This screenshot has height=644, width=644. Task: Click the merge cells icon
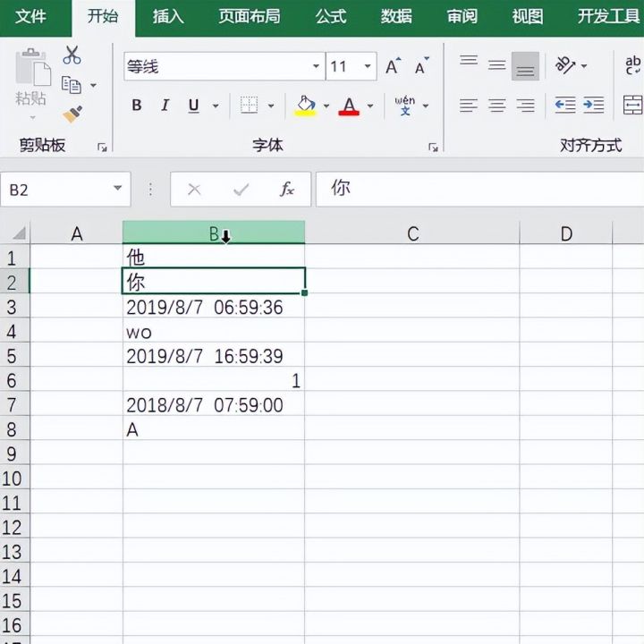coord(633,106)
